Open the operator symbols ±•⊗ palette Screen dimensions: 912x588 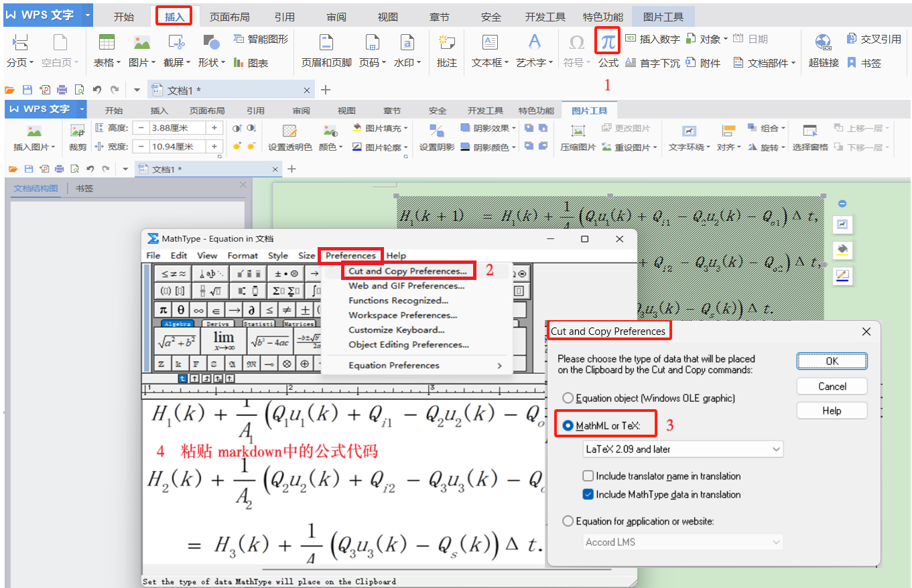coord(285,274)
